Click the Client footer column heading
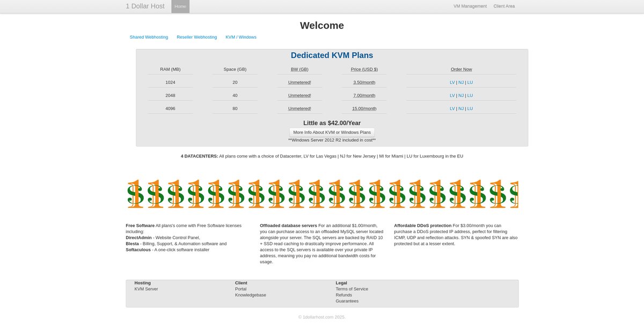 (x=241, y=283)
